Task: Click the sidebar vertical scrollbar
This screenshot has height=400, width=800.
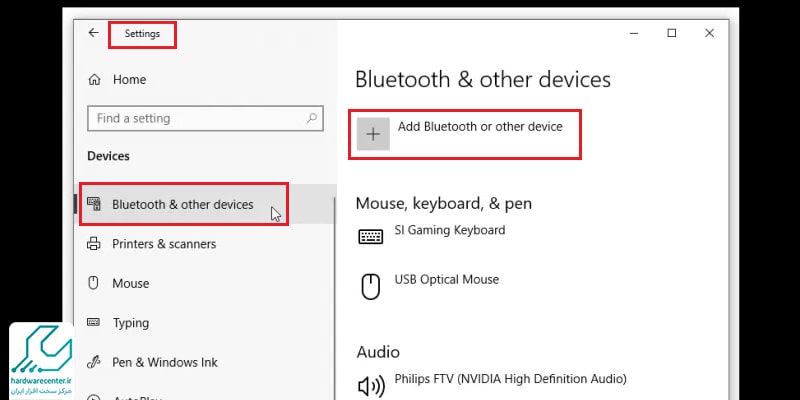Action: 334,299
